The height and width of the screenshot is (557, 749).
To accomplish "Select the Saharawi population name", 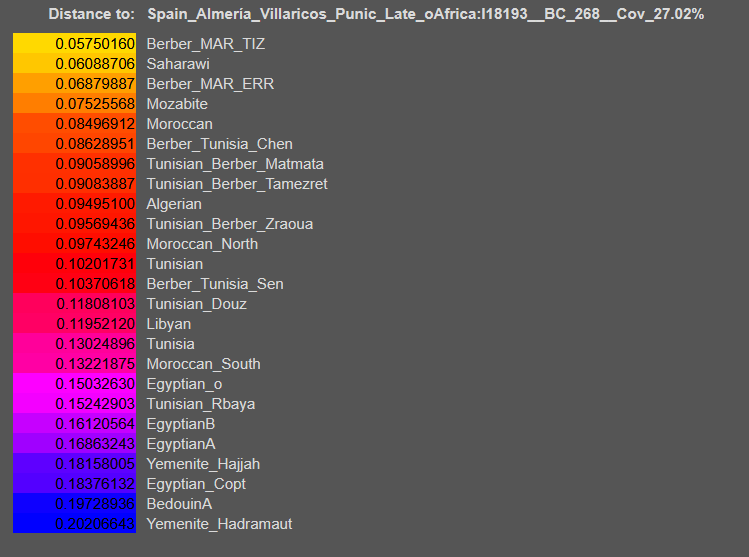I will 178,64.
